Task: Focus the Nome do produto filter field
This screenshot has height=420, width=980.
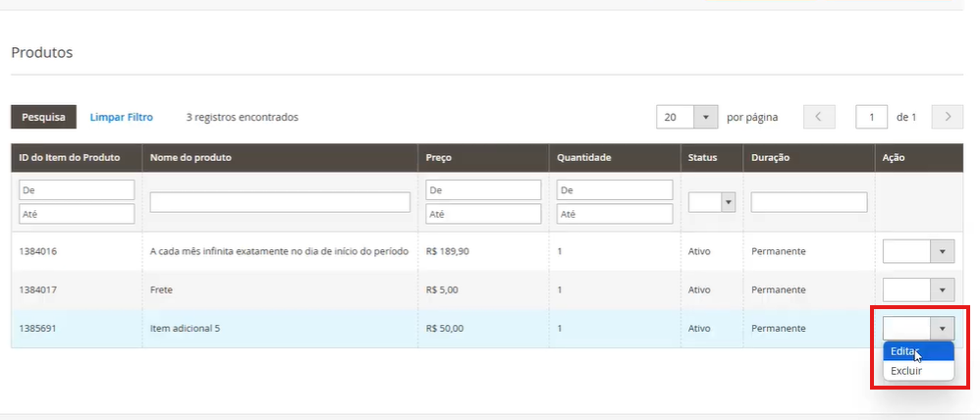Action: [280, 202]
